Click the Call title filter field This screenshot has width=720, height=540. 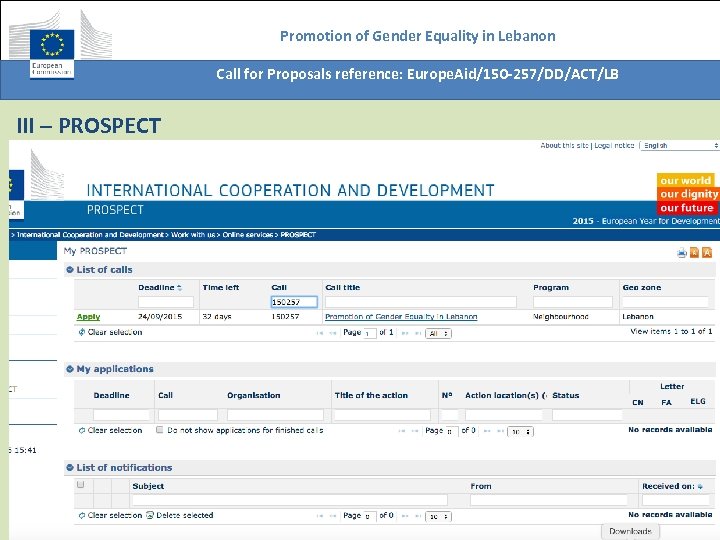pos(421,302)
